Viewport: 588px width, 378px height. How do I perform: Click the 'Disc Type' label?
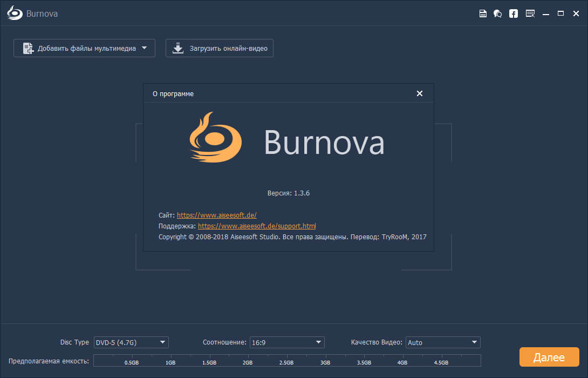click(74, 342)
